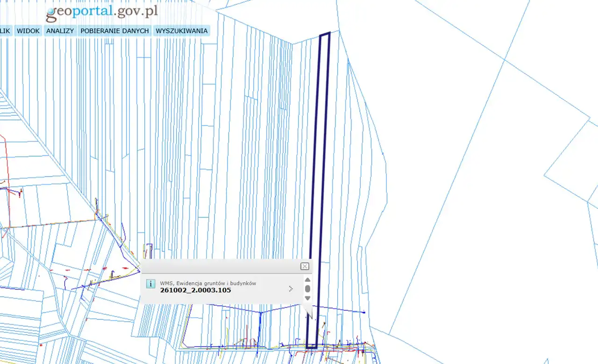The height and width of the screenshot is (364, 598).
Task: Click the top end of the highlighted parcel
Action: point(325,35)
